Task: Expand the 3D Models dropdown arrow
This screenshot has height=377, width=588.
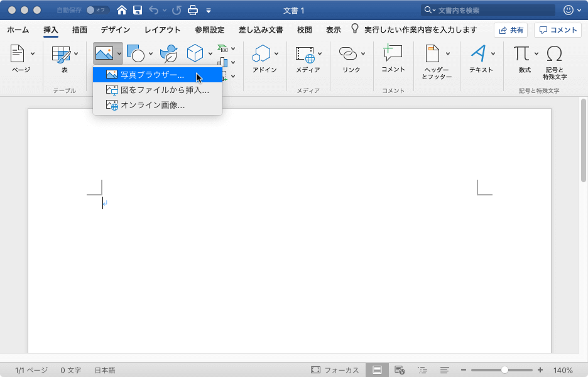Action: point(210,53)
